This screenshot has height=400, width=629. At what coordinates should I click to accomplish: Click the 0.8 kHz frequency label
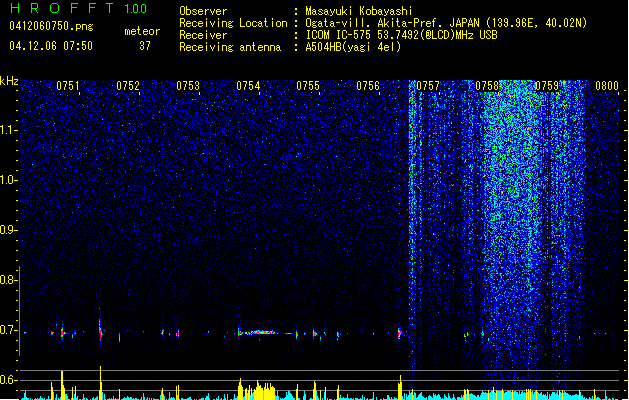coord(7,280)
